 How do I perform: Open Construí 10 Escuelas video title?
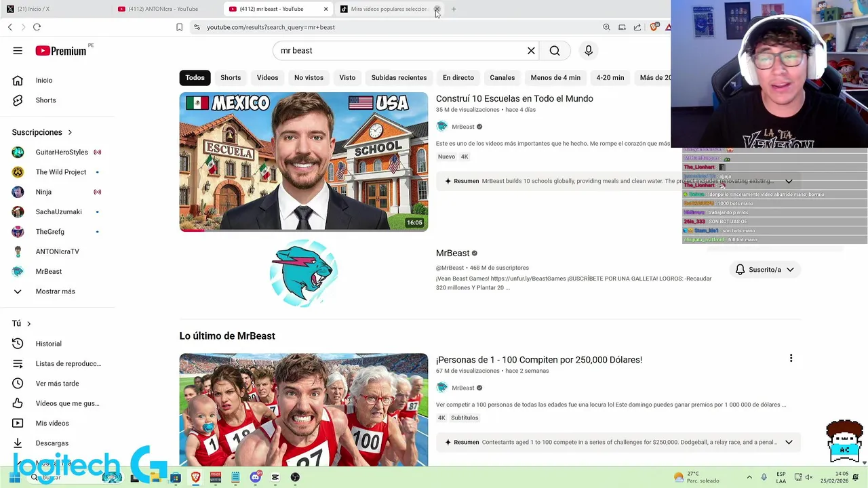(514, 98)
